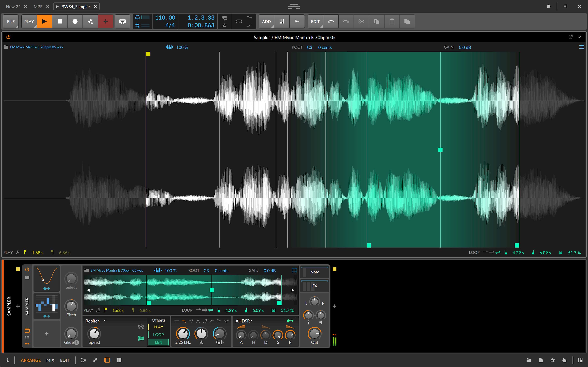Click the undo arrow icon

330,21
